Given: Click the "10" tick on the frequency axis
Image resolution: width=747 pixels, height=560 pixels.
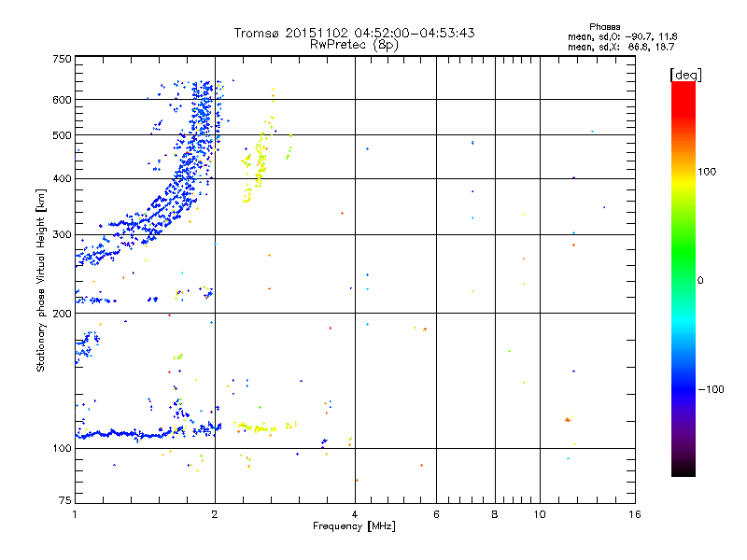Looking at the screenshot, I should tap(540, 514).
